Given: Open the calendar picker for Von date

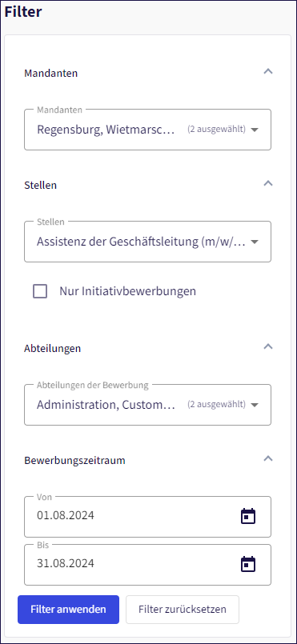Looking at the screenshot, I should point(247,516).
